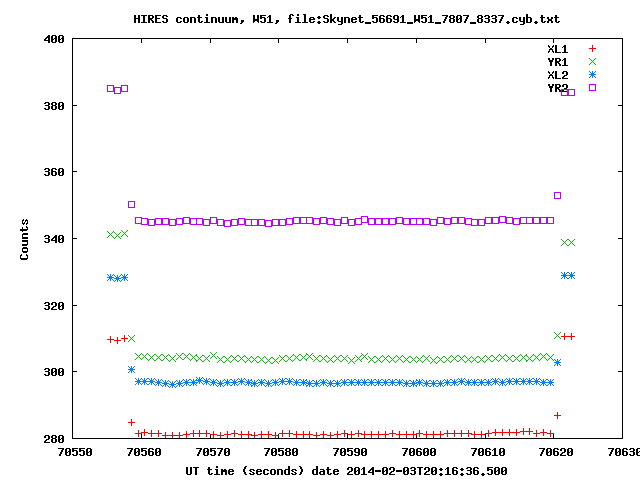Click the isolated blue asterisk data point near 301 counts

pos(131,369)
